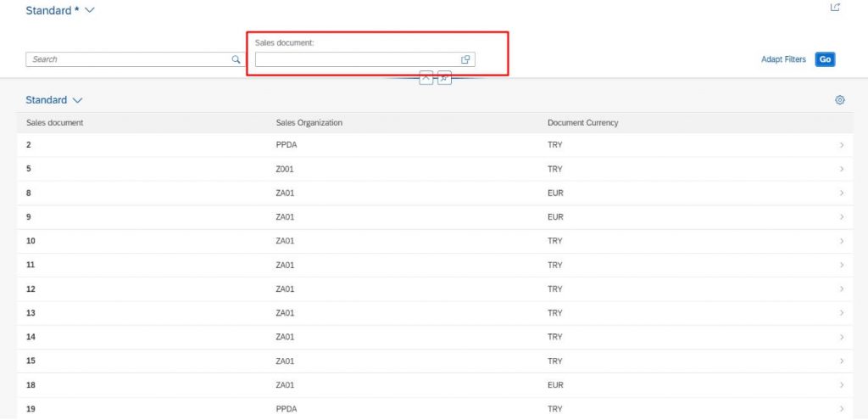Click TRY currency in document 2 row
Viewport: 868px width, 420px height.
[554, 145]
